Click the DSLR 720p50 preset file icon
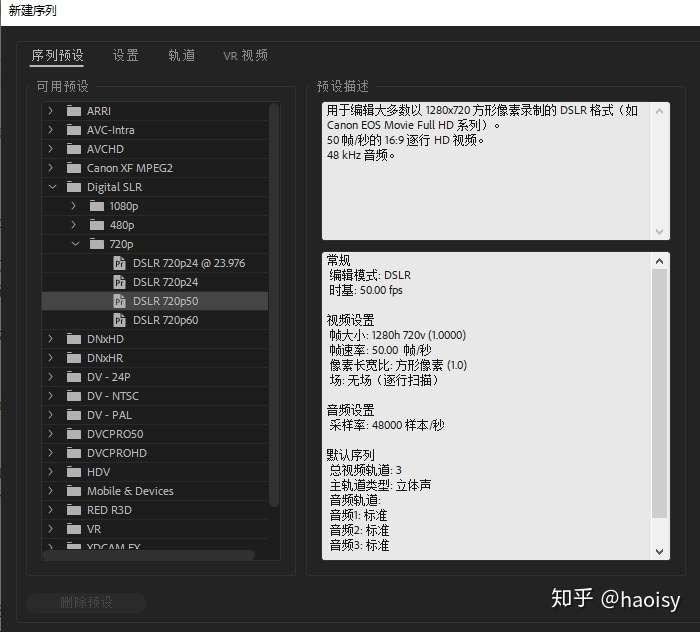The image size is (700, 632). click(x=119, y=301)
